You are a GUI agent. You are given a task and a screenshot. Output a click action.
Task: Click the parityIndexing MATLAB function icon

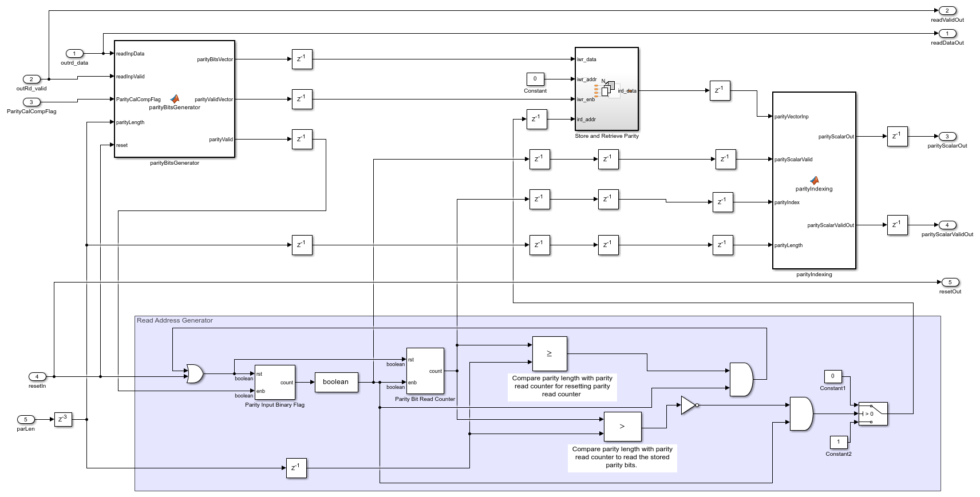click(x=814, y=180)
